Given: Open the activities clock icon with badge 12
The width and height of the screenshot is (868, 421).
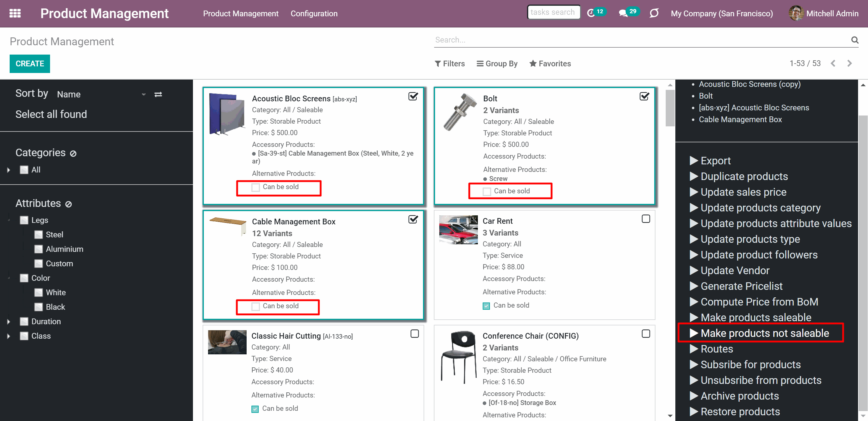Looking at the screenshot, I should click(596, 13).
